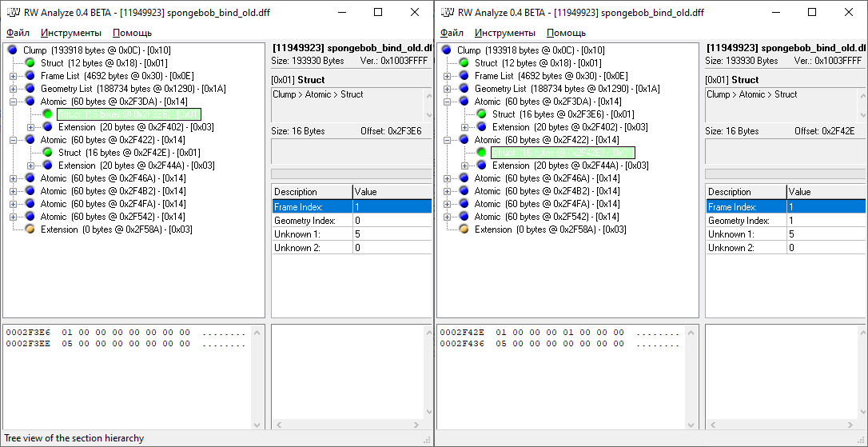Select Atomic 0x2F46A row in right window
This screenshot has width=868, height=447.
pos(547,178)
